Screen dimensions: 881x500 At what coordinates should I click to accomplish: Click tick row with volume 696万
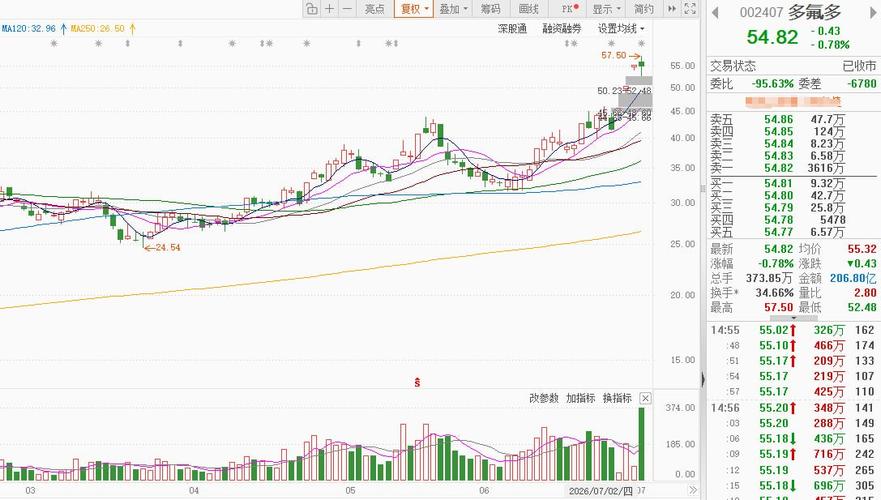coord(792,485)
